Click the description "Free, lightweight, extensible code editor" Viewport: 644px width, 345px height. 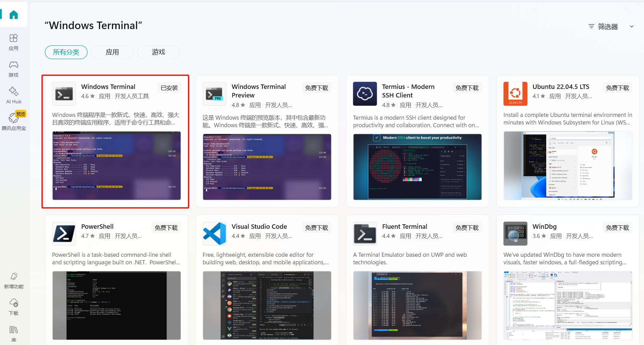click(266, 258)
